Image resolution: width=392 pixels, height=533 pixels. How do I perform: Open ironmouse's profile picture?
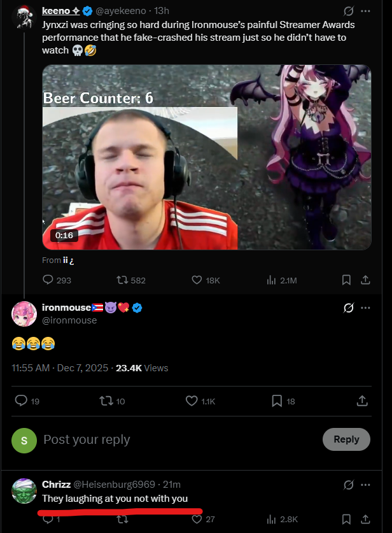(24, 314)
